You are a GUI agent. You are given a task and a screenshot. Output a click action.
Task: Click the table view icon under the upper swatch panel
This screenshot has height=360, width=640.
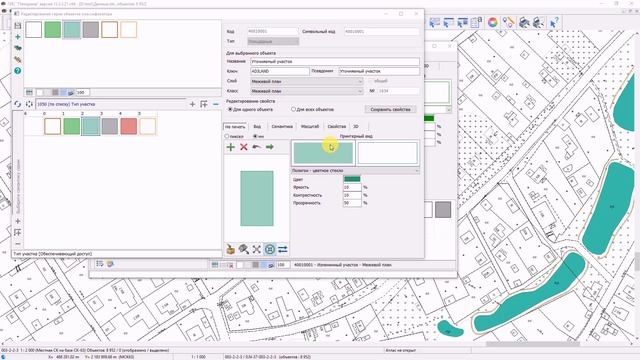tap(29, 93)
